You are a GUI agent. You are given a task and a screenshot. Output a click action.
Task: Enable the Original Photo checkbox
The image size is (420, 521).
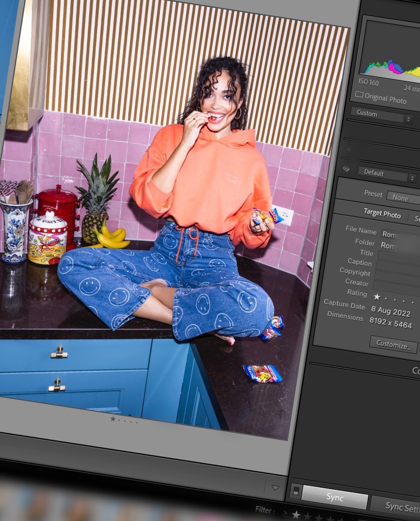pyautogui.click(x=359, y=95)
